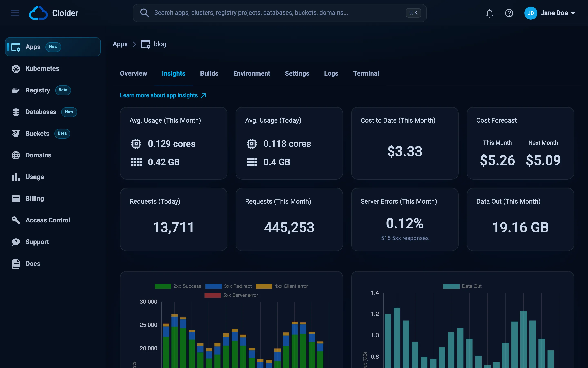Click the Apps breadcrumb link
The image size is (588, 368).
point(120,44)
